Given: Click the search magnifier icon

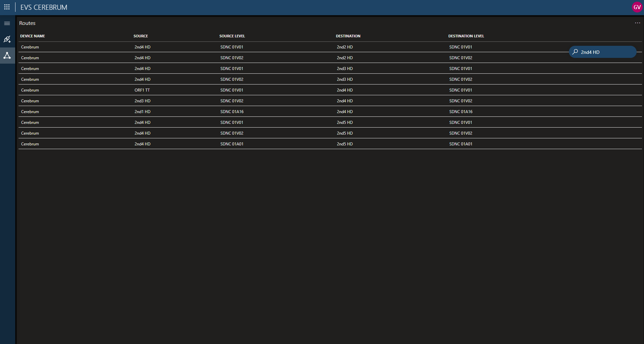Looking at the screenshot, I should coord(575,52).
